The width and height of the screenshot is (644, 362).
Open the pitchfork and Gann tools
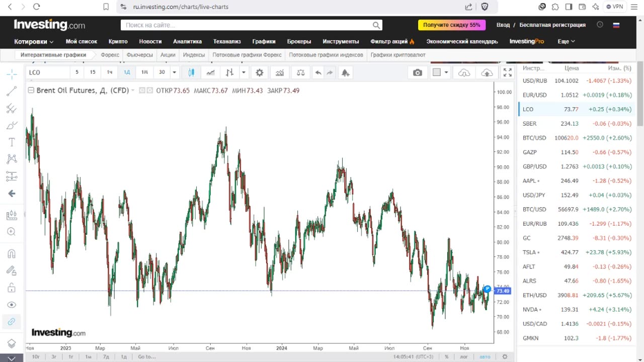12,108
